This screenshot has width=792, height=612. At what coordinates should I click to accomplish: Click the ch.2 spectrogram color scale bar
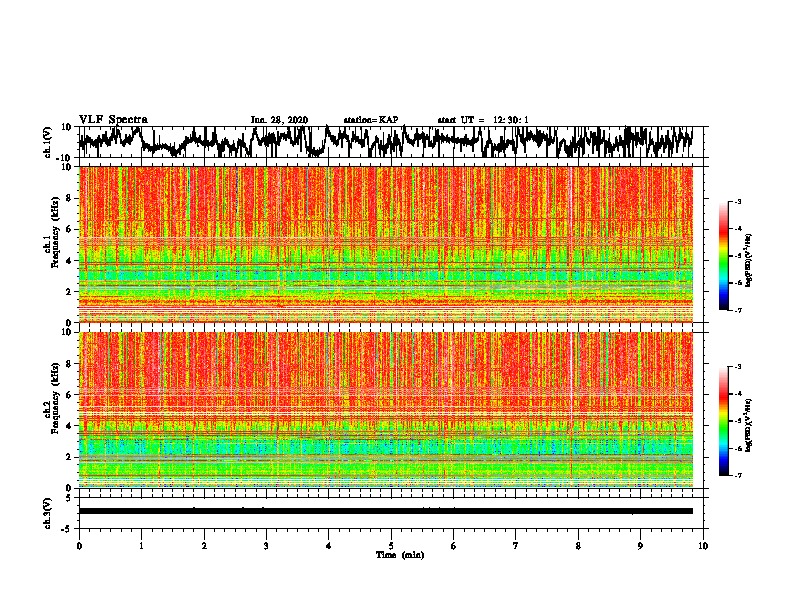click(724, 421)
